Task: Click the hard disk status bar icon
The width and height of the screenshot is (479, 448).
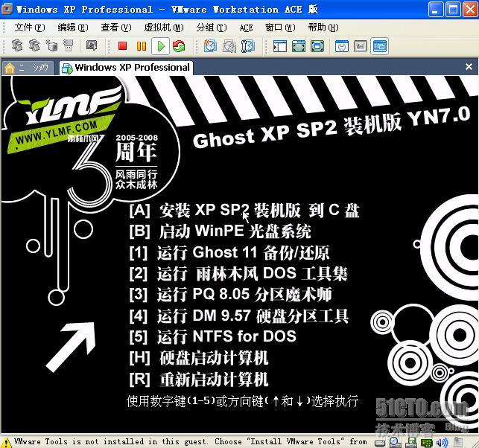Action: coord(380,442)
